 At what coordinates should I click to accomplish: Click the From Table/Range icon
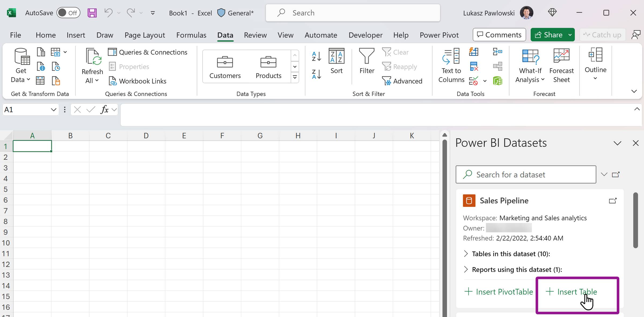40,81
